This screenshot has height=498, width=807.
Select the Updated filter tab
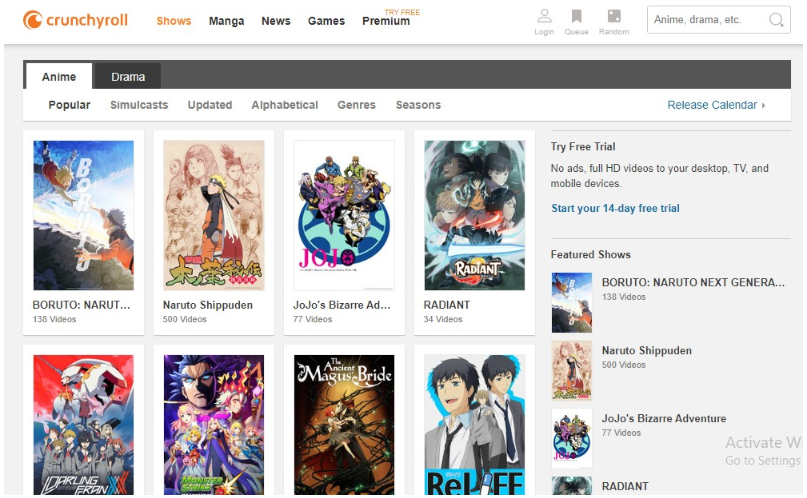[x=209, y=105]
